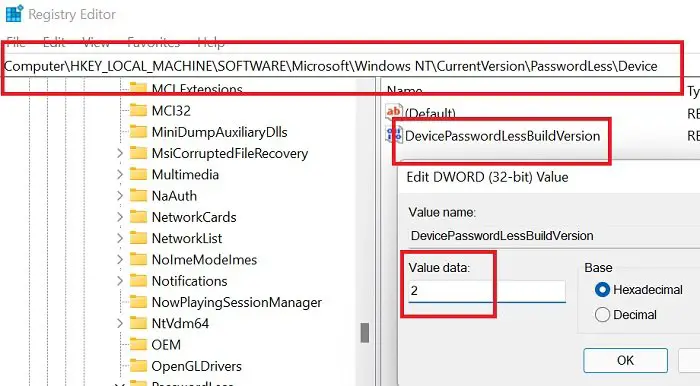Expand the Multimedia key
The image size is (700, 386).
click(x=120, y=174)
